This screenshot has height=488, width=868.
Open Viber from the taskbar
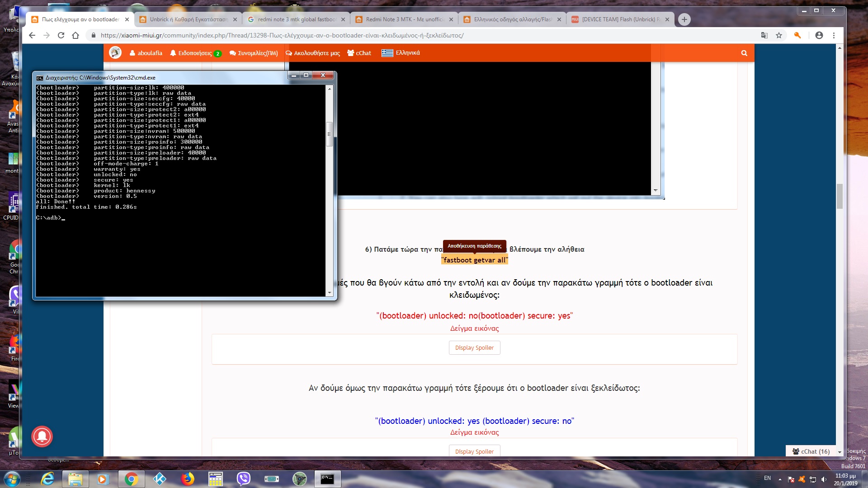click(x=244, y=479)
